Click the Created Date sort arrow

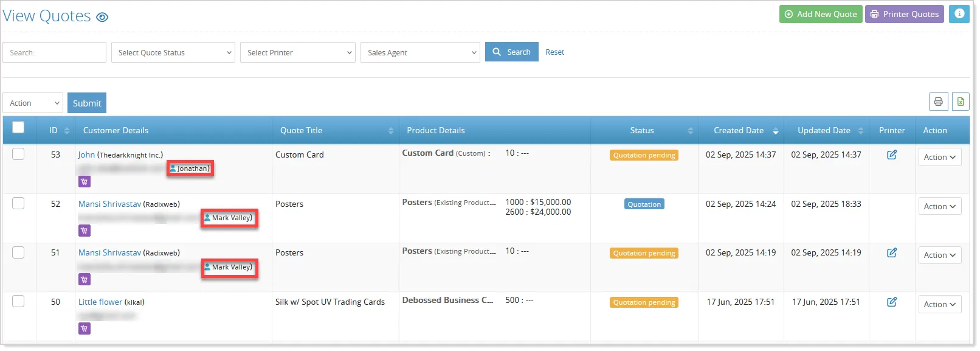point(776,131)
